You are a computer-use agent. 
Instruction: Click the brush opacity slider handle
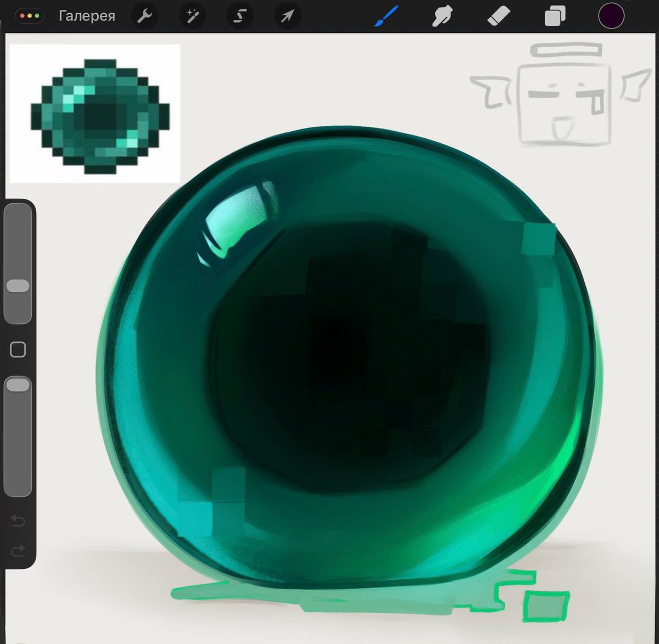tap(18, 384)
